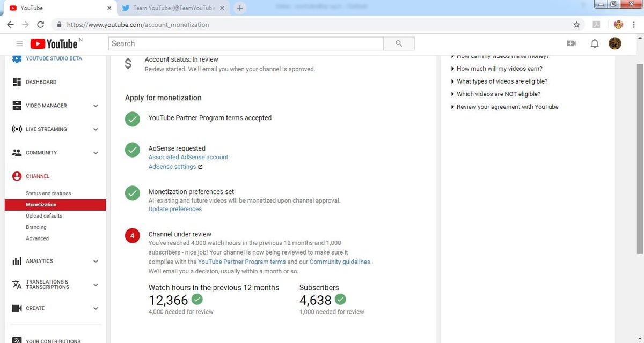
Task: Open the notifications bell
Action: tap(595, 43)
